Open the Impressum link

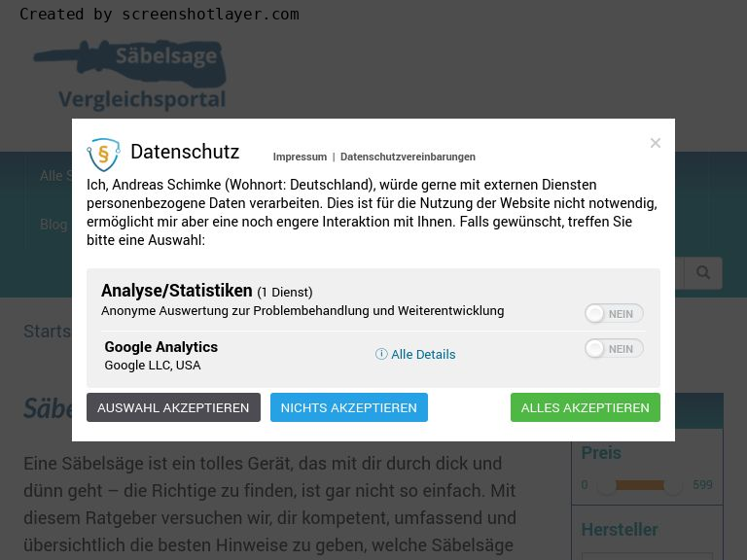pyautogui.click(x=300, y=157)
